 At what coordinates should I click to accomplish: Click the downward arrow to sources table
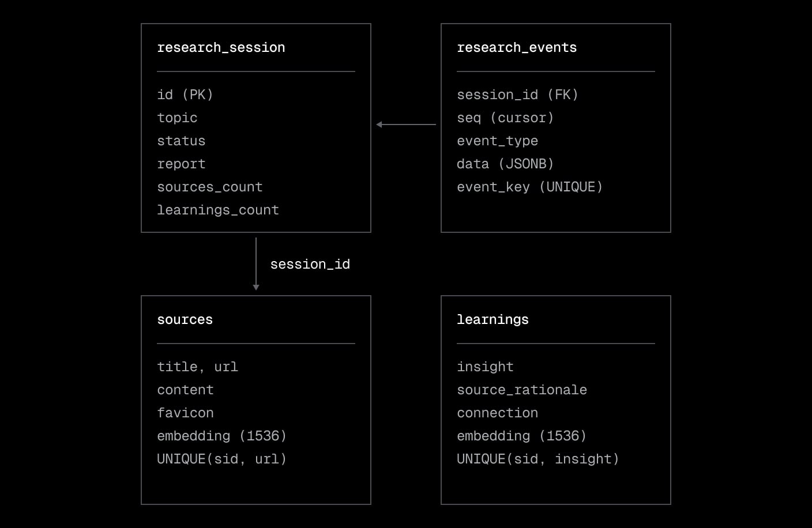click(x=256, y=263)
